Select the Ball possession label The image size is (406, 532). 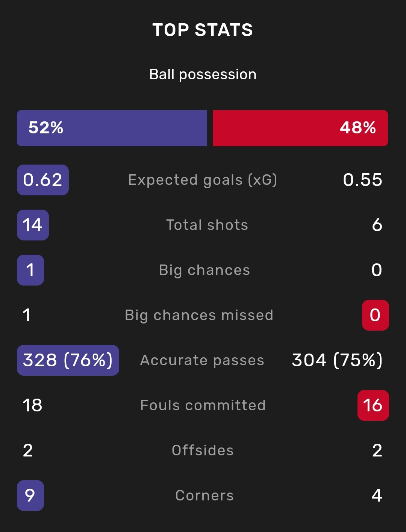pos(203,74)
